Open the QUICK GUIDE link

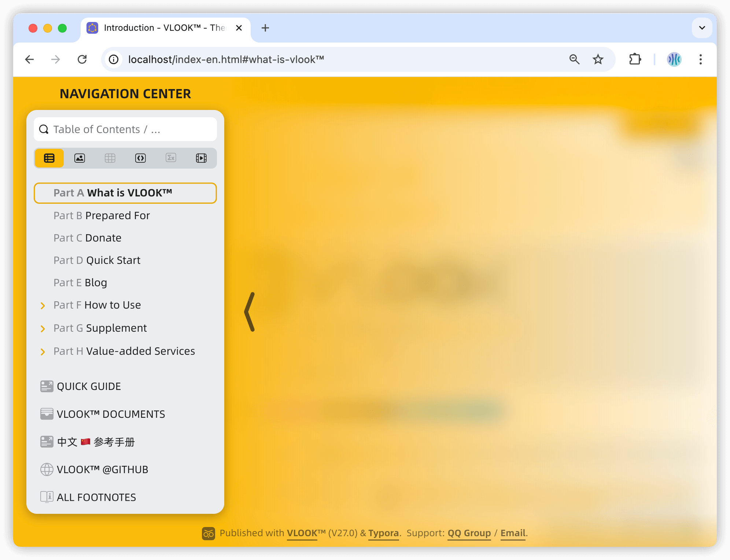pos(89,386)
